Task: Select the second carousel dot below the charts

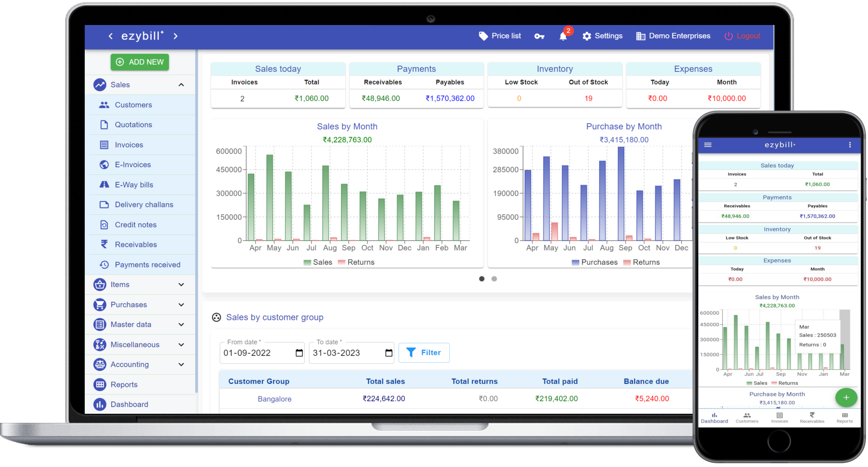Action: 494,278
